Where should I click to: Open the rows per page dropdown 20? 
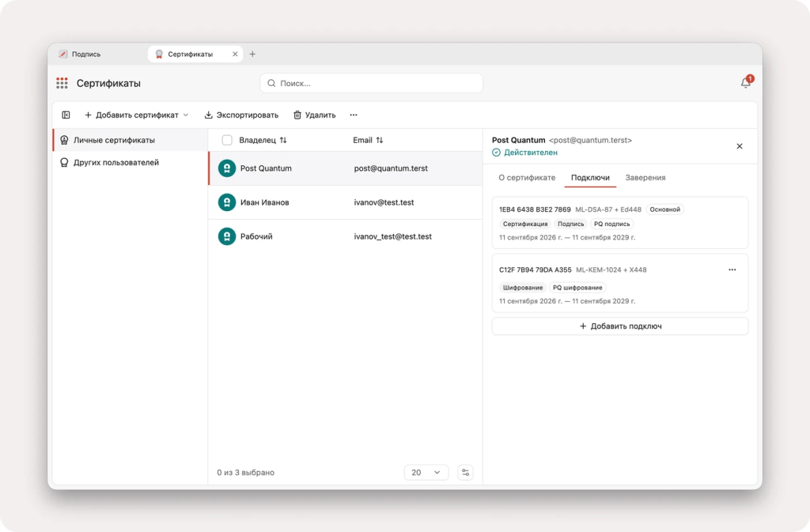coord(426,473)
